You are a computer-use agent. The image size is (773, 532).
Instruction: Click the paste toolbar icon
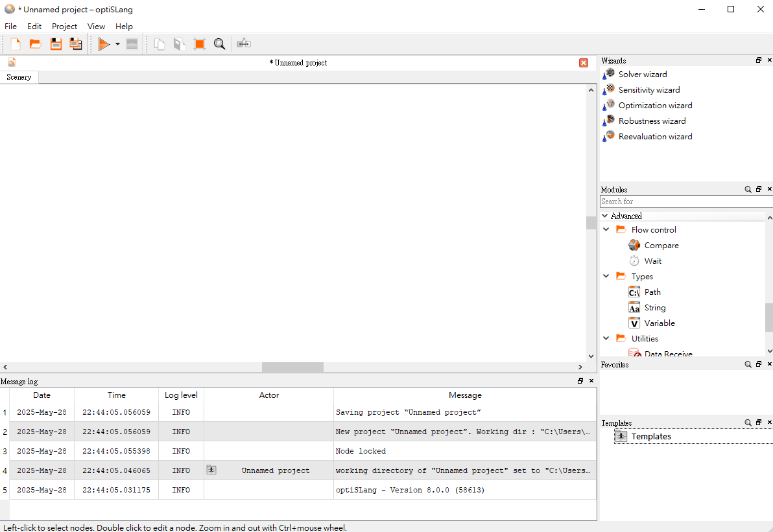coord(180,44)
